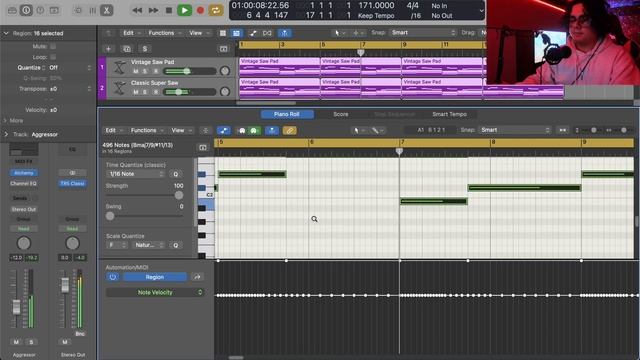This screenshot has height=360, width=640.
Task: Click Time Quantize Q button
Action: click(176, 174)
